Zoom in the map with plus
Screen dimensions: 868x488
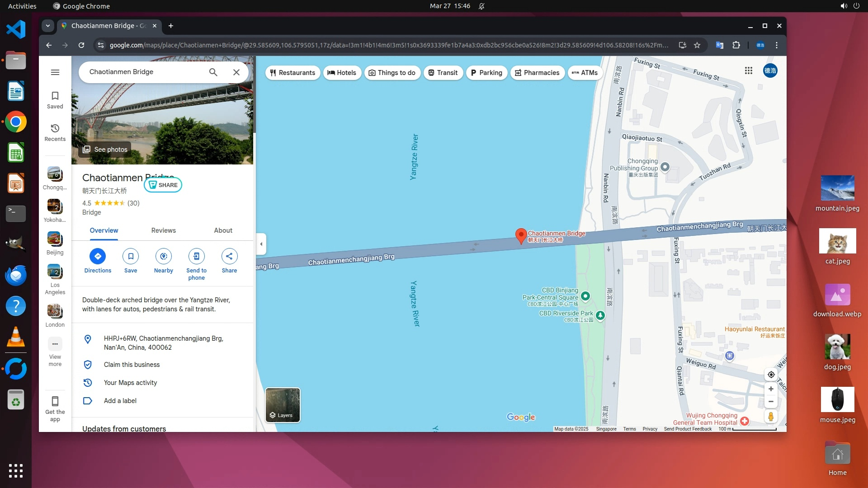[x=771, y=389]
